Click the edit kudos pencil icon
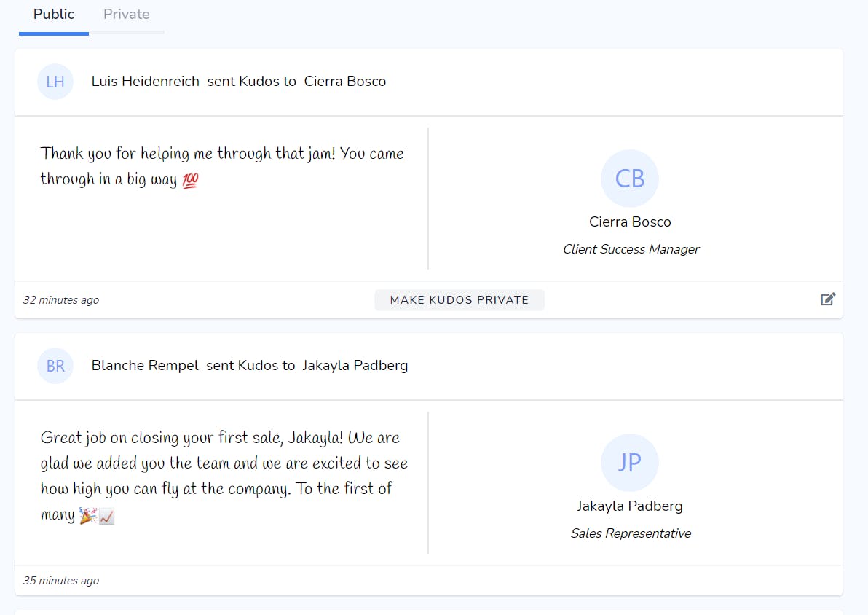868x615 pixels. (828, 299)
